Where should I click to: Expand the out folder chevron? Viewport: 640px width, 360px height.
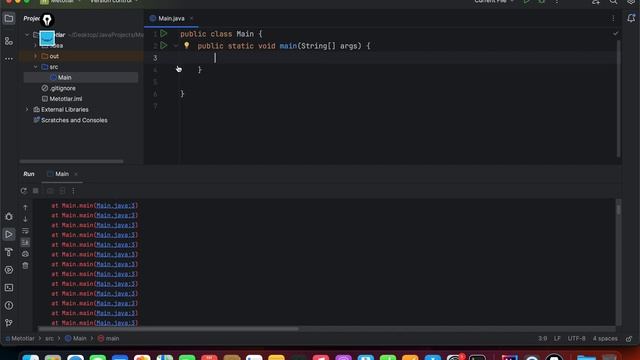tap(36, 56)
